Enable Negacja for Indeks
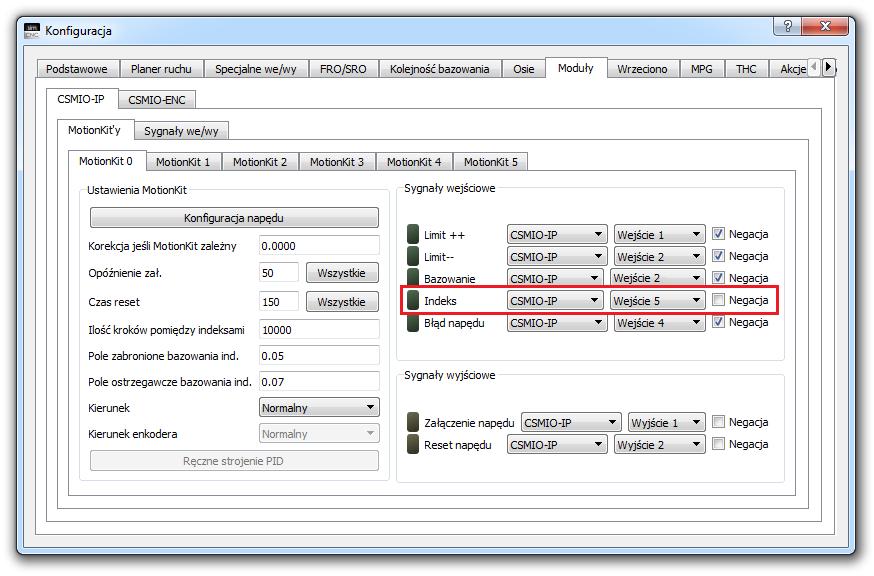 (718, 299)
